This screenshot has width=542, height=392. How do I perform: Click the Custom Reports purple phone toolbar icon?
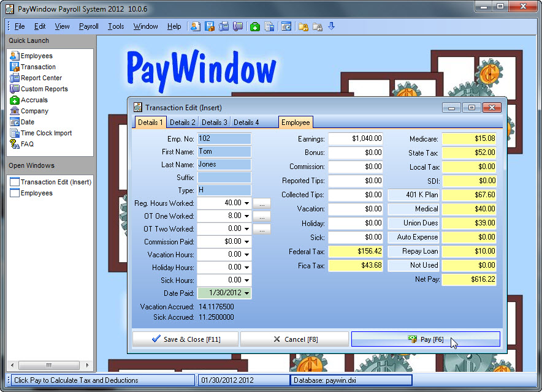pyautogui.click(x=238, y=26)
